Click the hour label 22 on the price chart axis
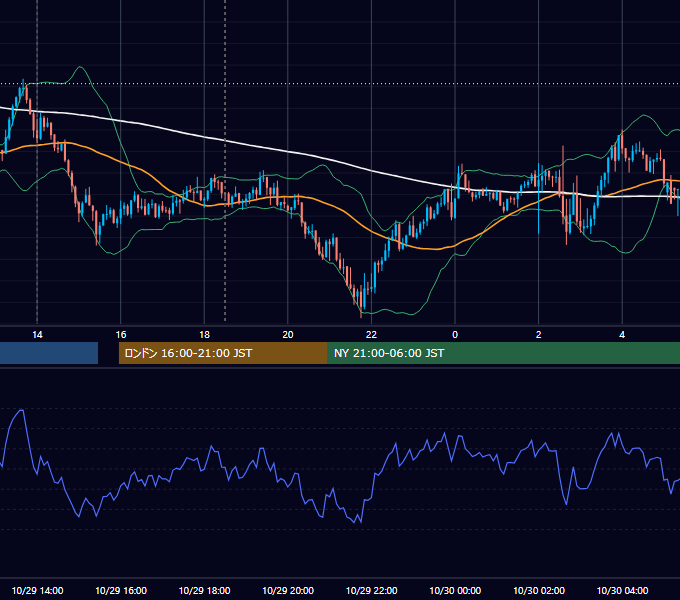Screen dimensions: 680x600 [371, 335]
